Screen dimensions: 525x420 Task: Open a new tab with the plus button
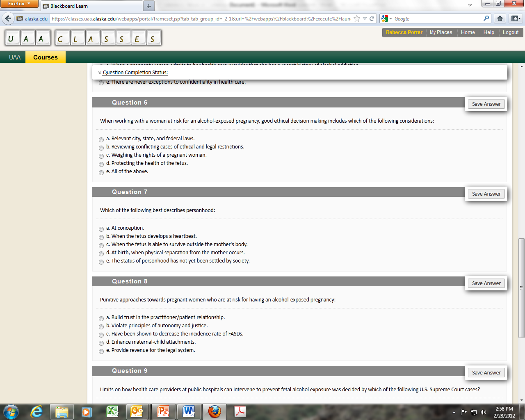tap(149, 6)
